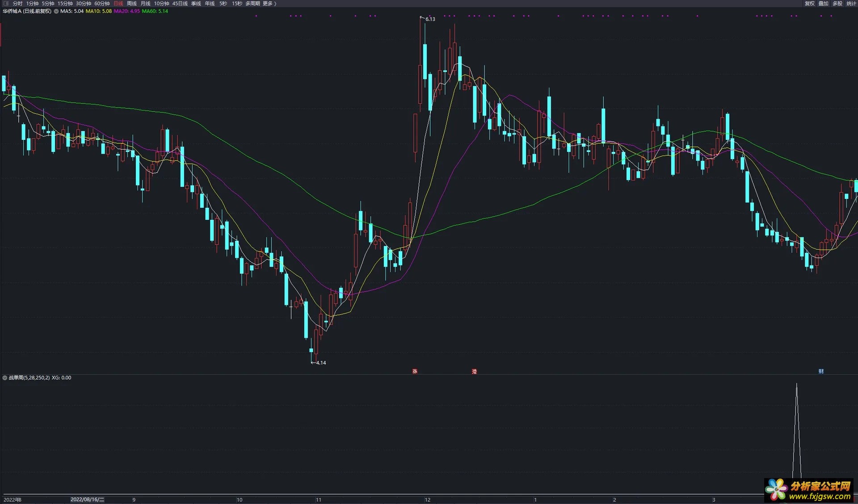Select the 30分钟 period
The height and width of the screenshot is (504, 858).
pos(84,4)
